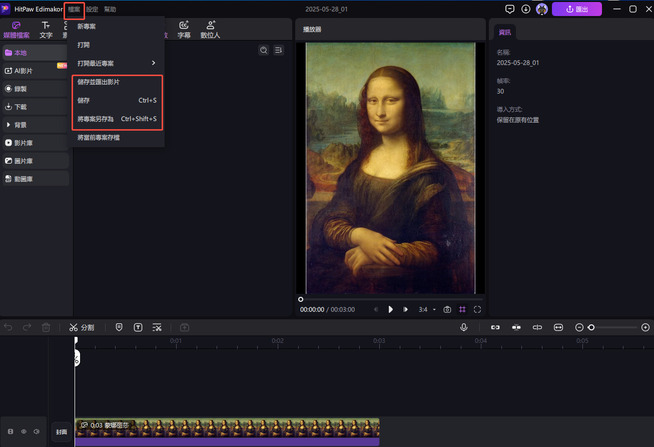Image resolution: width=654 pixels, height=447 pixels.
Task: Open the 3:4 aspect ratio dropdown
Action: tap(427, 309)
